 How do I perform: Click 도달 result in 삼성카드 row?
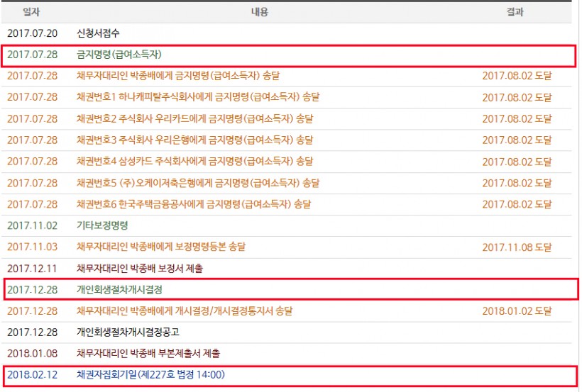tap(517, 162)
